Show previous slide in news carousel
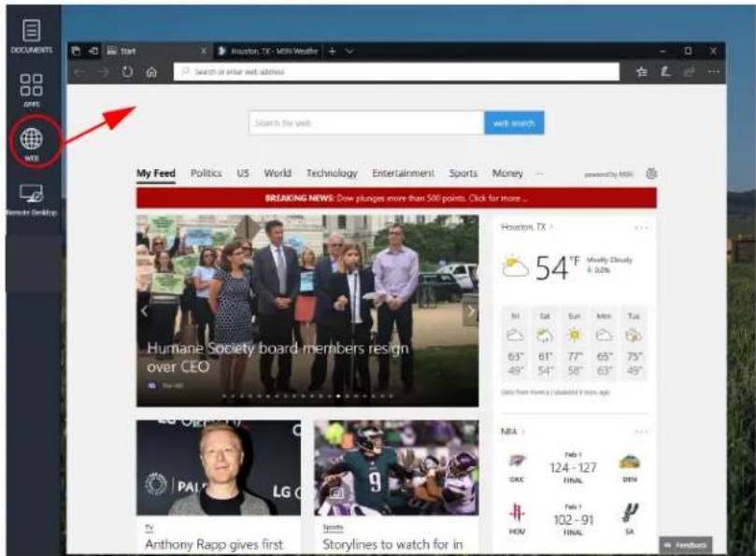Viewport: 756px width, 556px height. [144, 311]
